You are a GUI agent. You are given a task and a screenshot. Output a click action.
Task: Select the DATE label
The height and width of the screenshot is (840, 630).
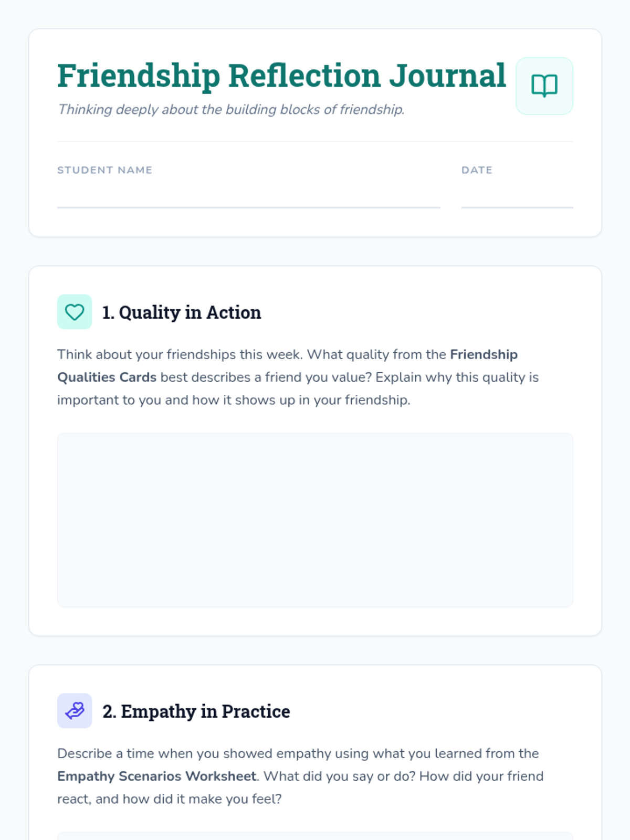(x=477, y=170)
